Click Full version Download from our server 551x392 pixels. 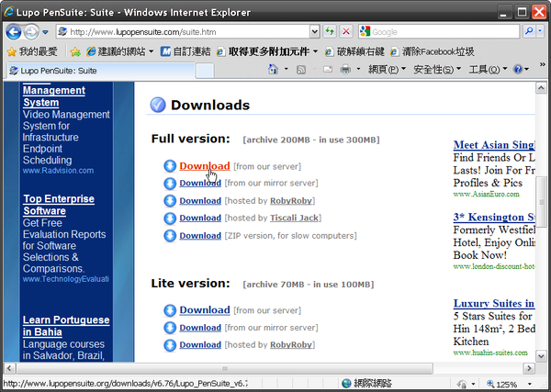[205, 166]
